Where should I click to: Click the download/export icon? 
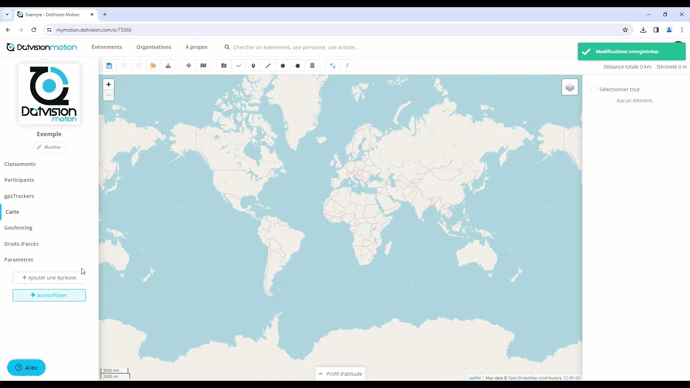(x=168, y=66)
